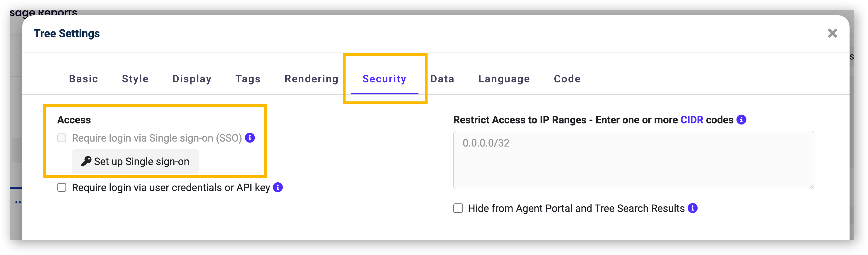868x255 pixels.
Task: Toggle Require login via Single sign-on checkbox
Action: pos(62,138)
